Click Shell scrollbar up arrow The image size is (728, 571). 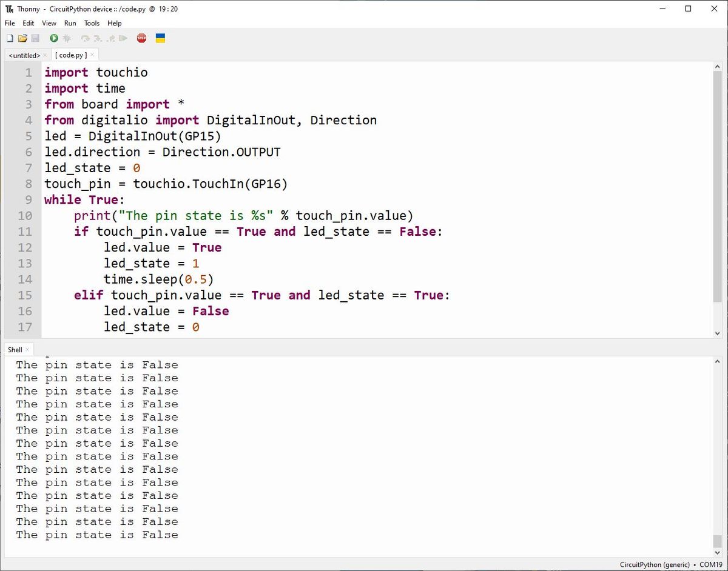718,361
